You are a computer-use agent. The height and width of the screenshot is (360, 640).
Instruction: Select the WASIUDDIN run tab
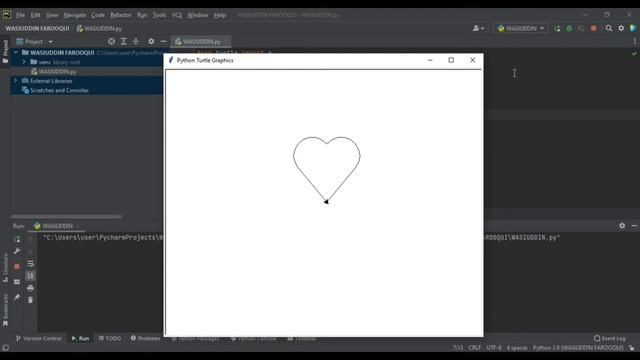click(x=57, y=226)
